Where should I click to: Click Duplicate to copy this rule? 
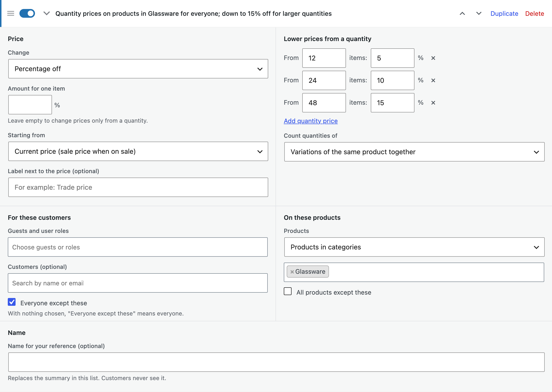coord(504,14)
